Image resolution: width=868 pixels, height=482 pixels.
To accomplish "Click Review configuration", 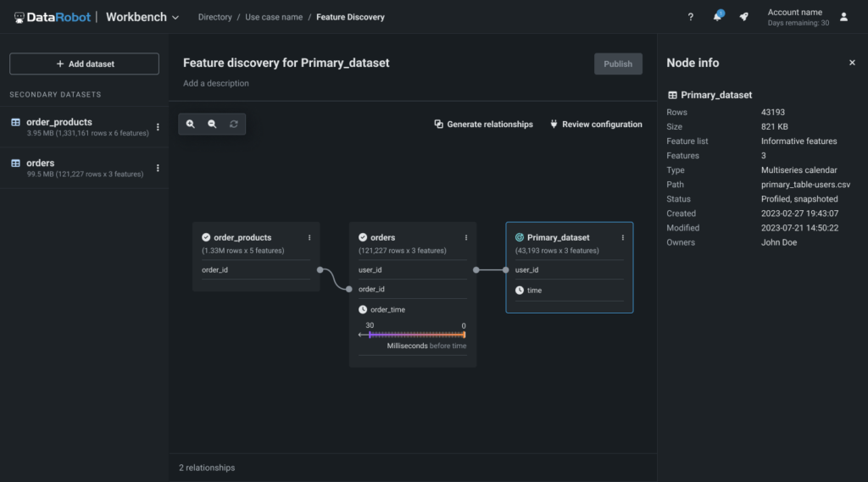I will tap(596, 124).
